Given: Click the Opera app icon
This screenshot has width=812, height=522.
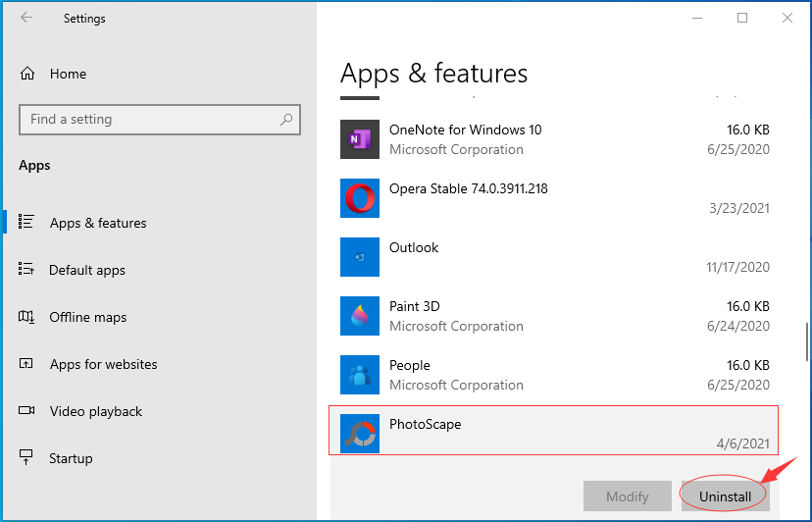Looking at the screenshot, I should point(359,198).
